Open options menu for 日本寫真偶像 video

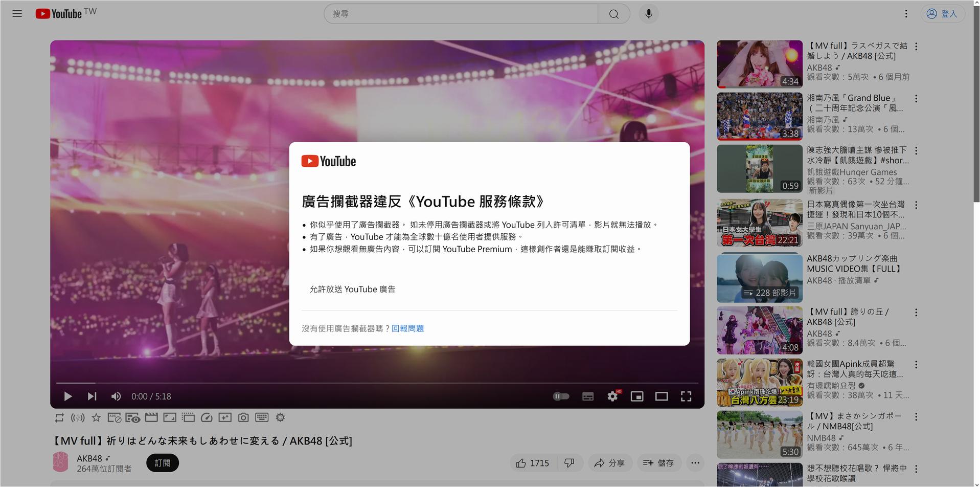916,205
